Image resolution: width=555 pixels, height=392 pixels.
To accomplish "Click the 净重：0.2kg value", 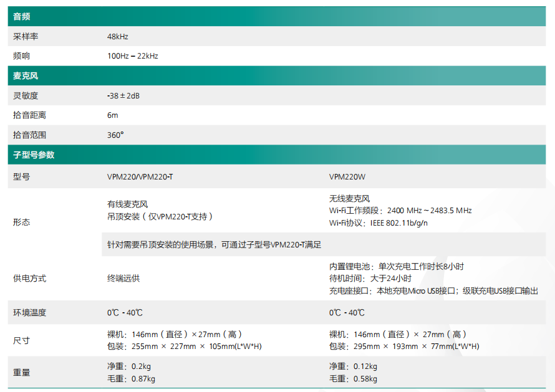I will tap(129, 366).
